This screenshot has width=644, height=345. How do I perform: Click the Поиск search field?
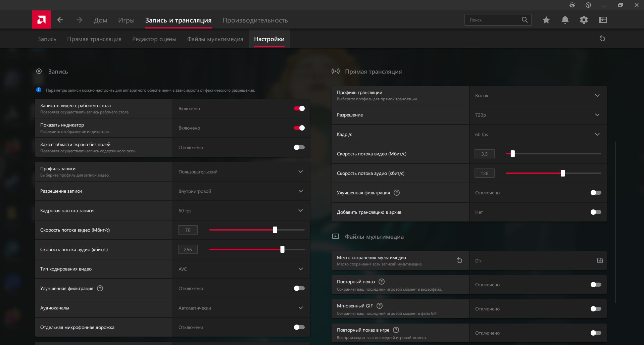point(493,20)
